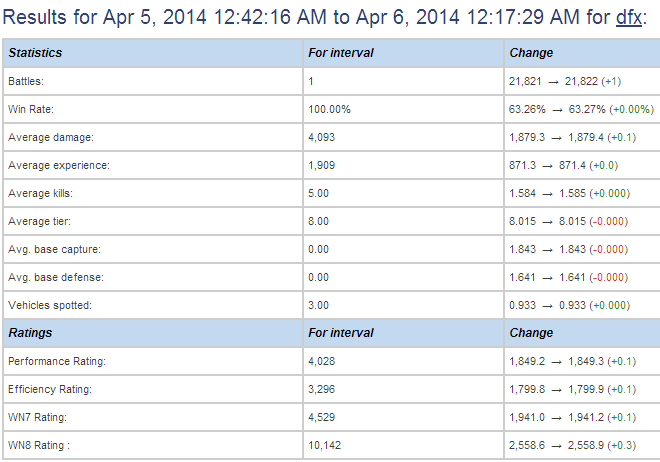Click the Efficiency Rating row label
Screen dimensions: 660x462
click(x=50, y=389)
